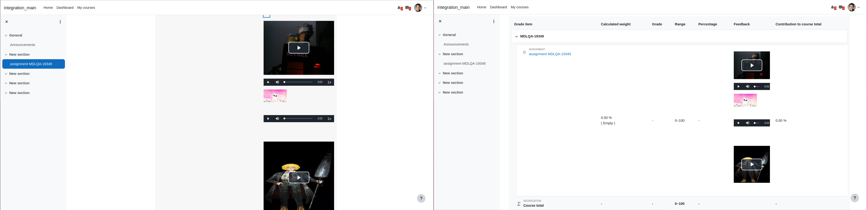Click small play icon of -0:02 player, left window

click(268, 82)
